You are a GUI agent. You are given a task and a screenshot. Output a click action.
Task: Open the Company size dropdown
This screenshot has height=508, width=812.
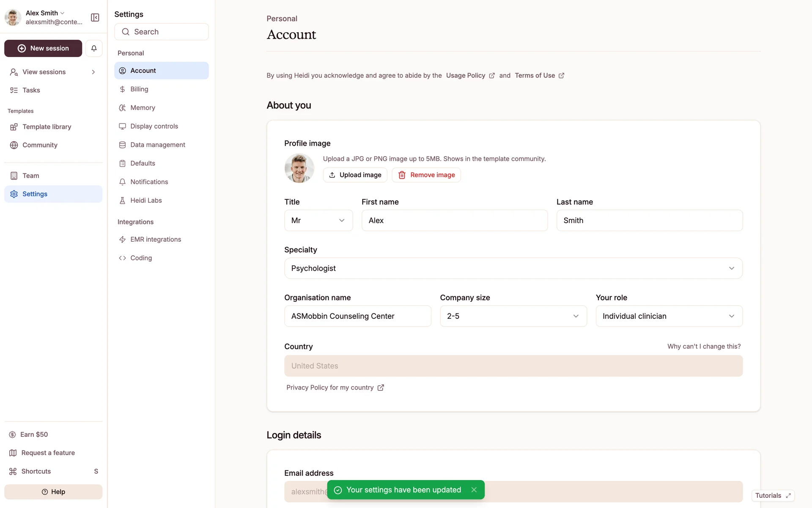tap(513, 316)
